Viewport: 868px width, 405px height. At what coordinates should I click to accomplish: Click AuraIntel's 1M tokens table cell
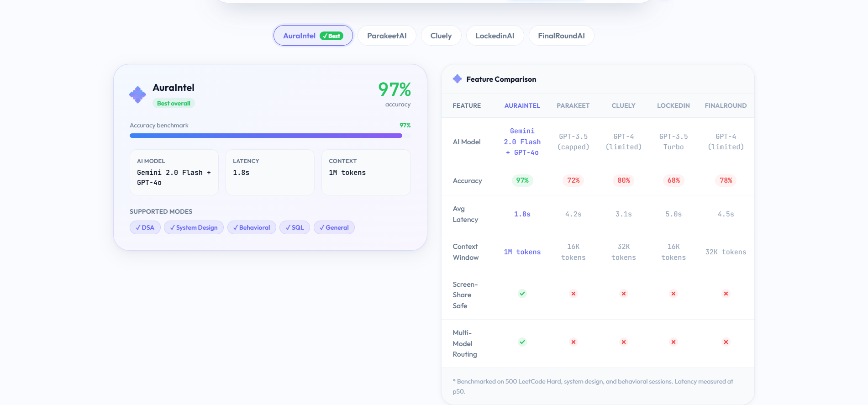(522, 252)
